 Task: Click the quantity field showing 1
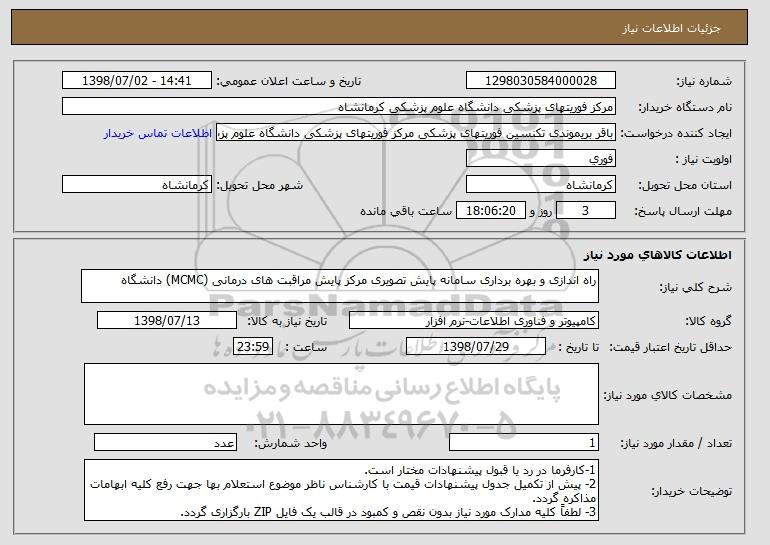click(x=524, y=442)
